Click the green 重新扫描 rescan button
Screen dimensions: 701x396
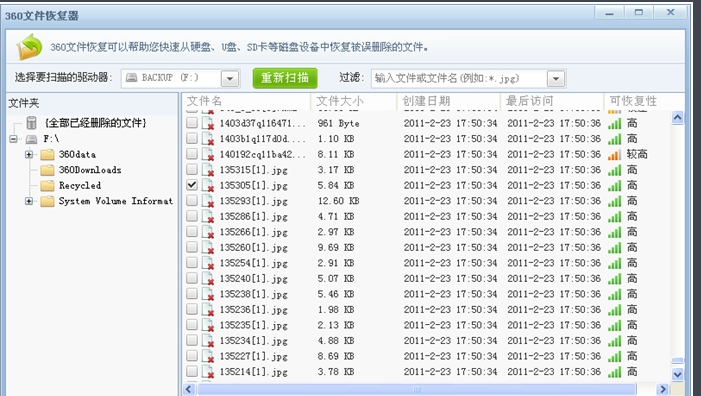tap(285, 78)
